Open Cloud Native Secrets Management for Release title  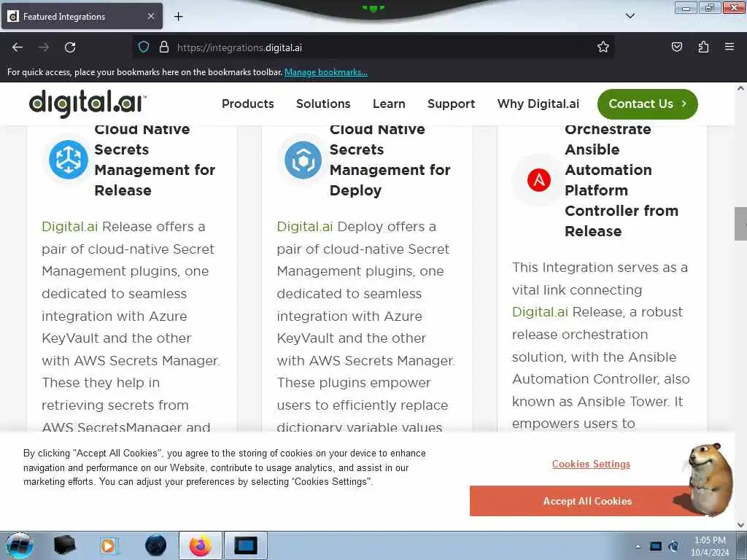(155, 160)
